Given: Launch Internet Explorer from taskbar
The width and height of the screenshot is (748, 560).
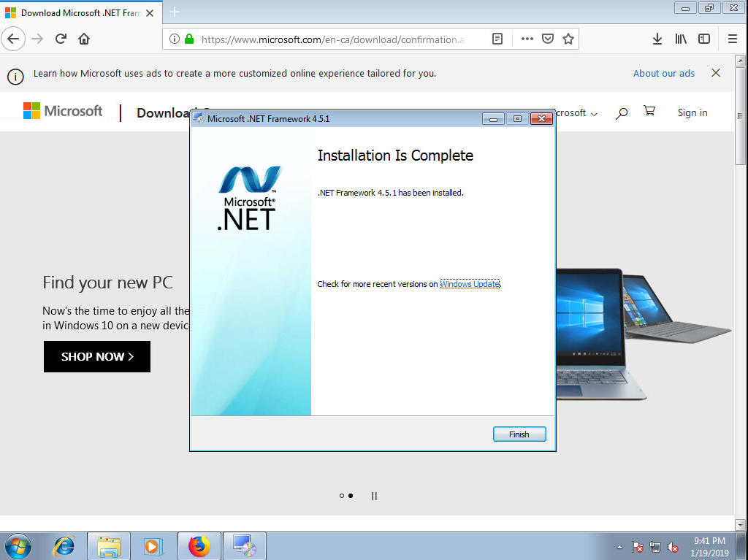Looking at the screenshot, I should point(64,546).
